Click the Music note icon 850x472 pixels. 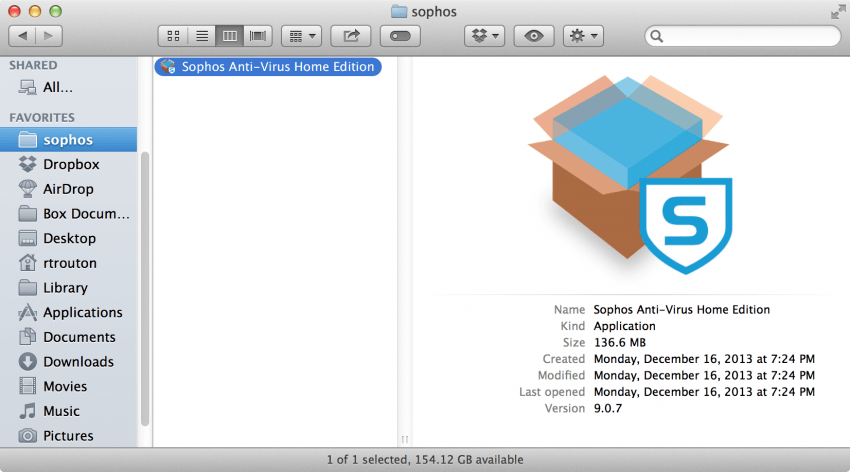click(27, 411)
